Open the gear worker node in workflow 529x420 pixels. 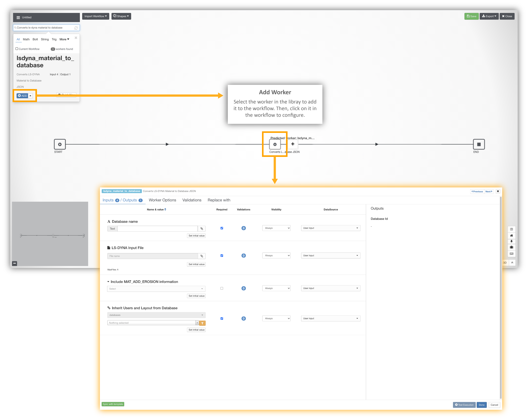275,144
